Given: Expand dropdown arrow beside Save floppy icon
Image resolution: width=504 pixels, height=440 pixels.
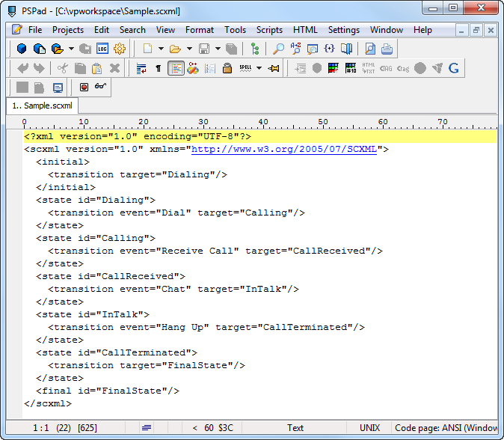Looking at the screenshot, I should coord(218,49).
